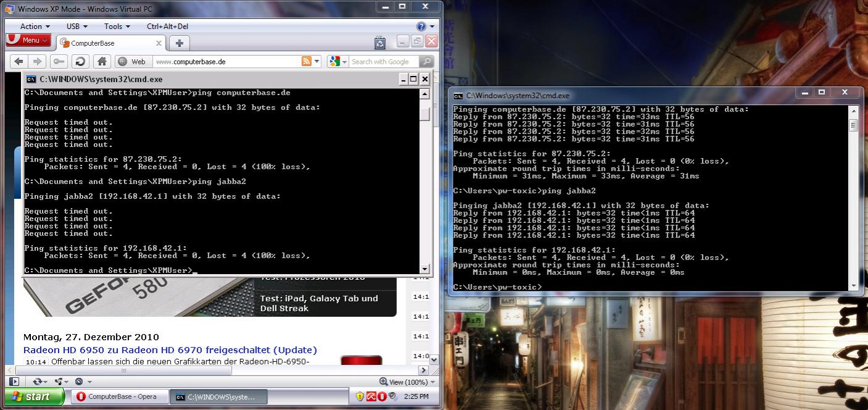Image resolution: width=868 pixels, height=410 pixels.
Task: Click the volume tray icon
Action: click(x=392, y=396)
